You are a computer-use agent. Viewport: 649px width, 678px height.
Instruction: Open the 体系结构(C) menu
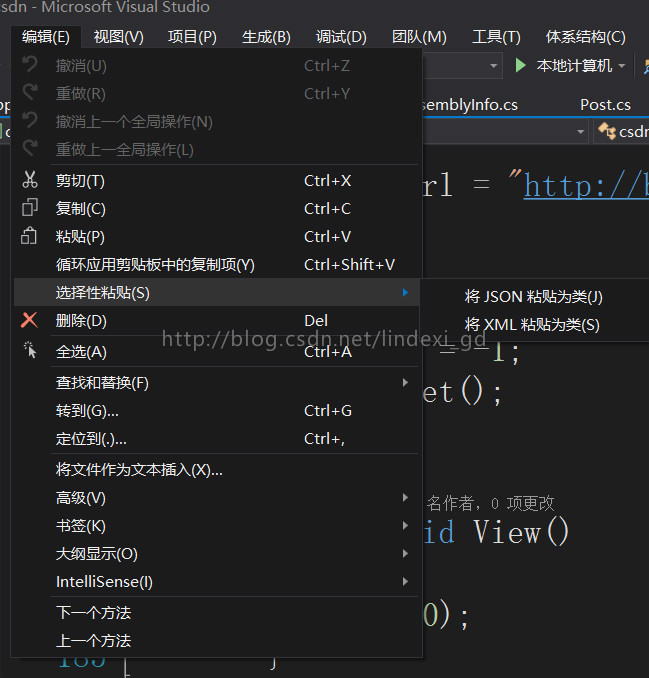click(x=585, y=37)
